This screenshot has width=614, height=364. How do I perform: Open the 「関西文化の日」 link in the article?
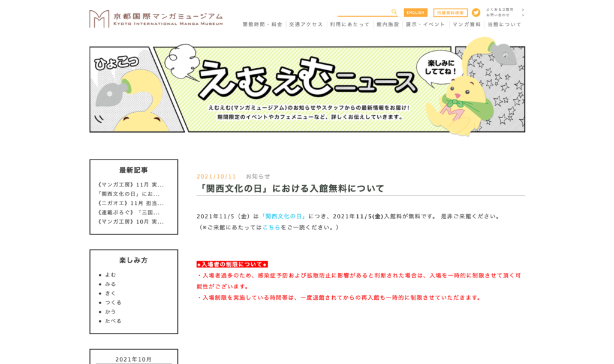point(284,216)
